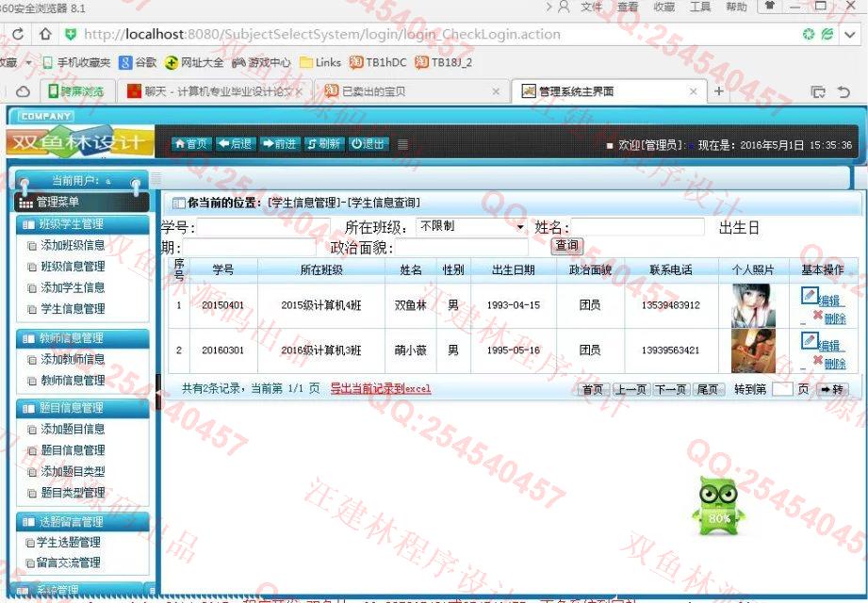Image resolution: width=868 pixels, height=603 pixels.
Task: Click the 姓名 search input field
Action: [638, 227]
